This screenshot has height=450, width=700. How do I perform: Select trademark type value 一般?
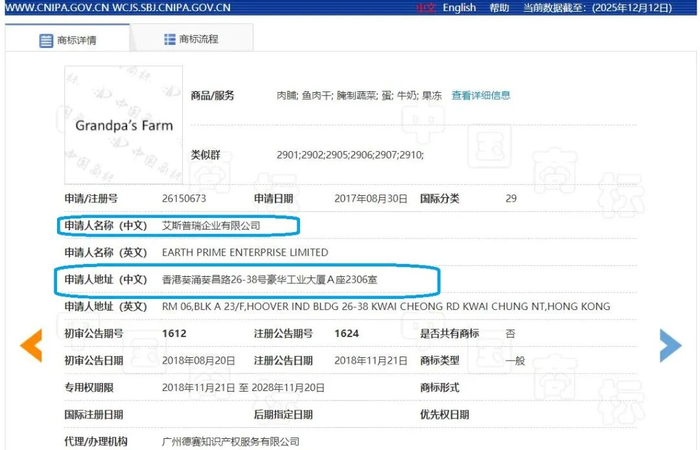[x=515, y=360]
